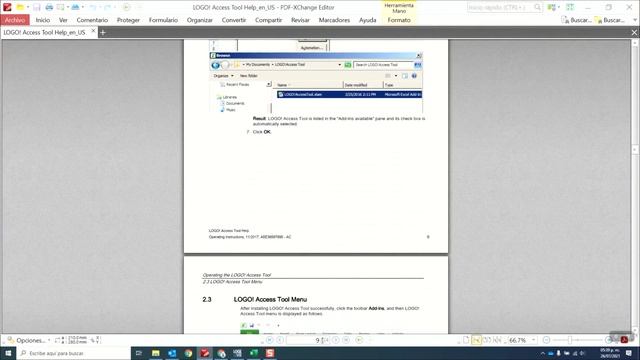Open the Opciones dropdown in status bar
640x360 pixels.
coord(29,340)
